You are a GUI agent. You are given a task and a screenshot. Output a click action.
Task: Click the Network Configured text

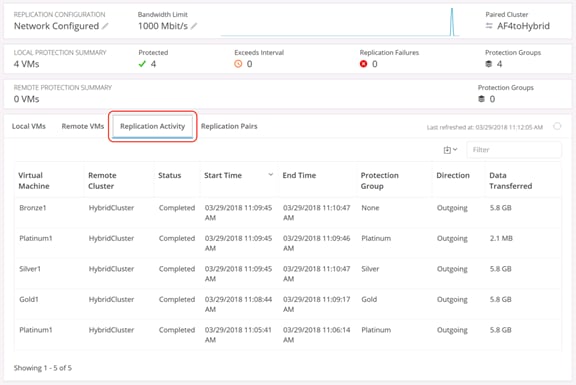[x=56, y=26]
